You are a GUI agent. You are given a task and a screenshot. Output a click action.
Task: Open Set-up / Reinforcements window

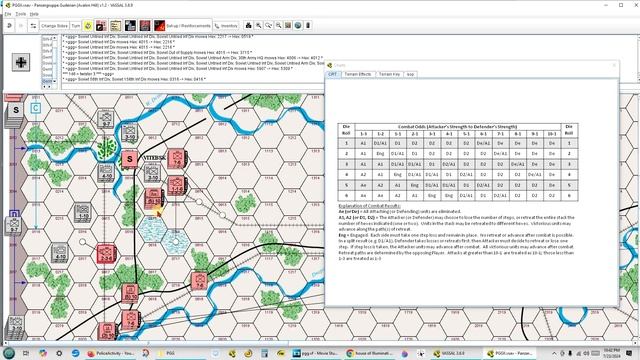coord(182,26)
